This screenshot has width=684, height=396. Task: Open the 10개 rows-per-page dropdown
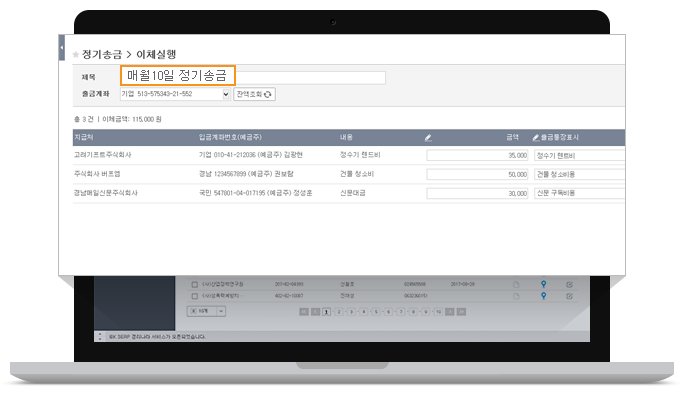(x=206, y=311)
